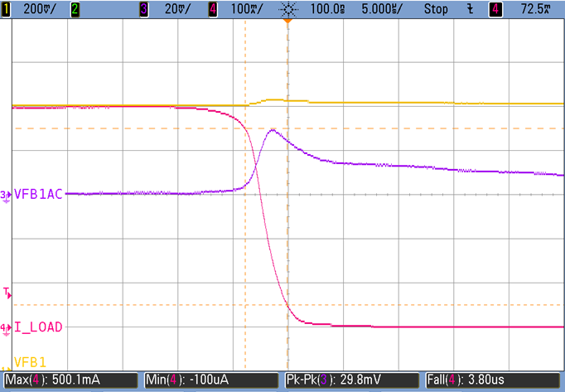Click the VFB1AC channel 3 label
Viewport: 565px width, 392px height.
pos(38,194)
